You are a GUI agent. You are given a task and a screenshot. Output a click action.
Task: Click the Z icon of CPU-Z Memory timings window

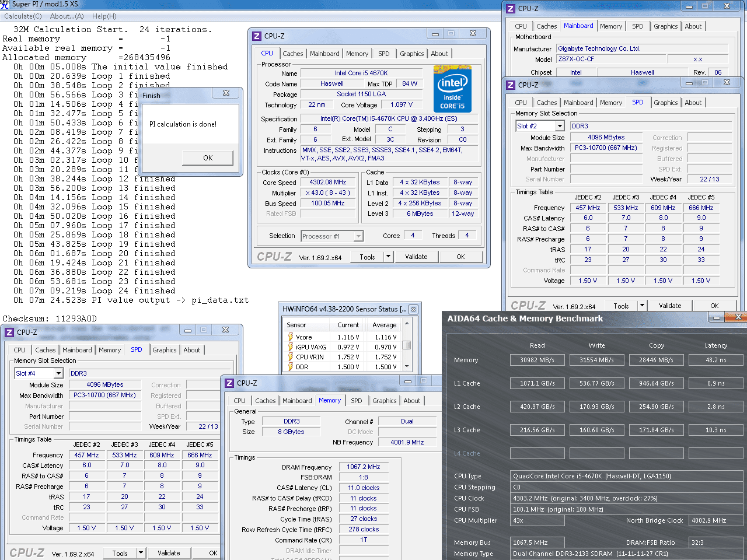(229, 383)
